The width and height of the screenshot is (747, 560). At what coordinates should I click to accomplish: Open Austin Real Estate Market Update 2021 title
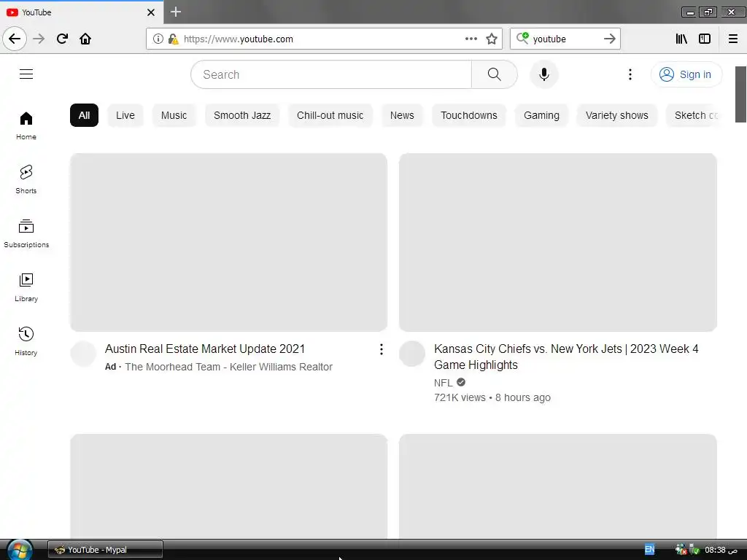(x=205, y=349)
